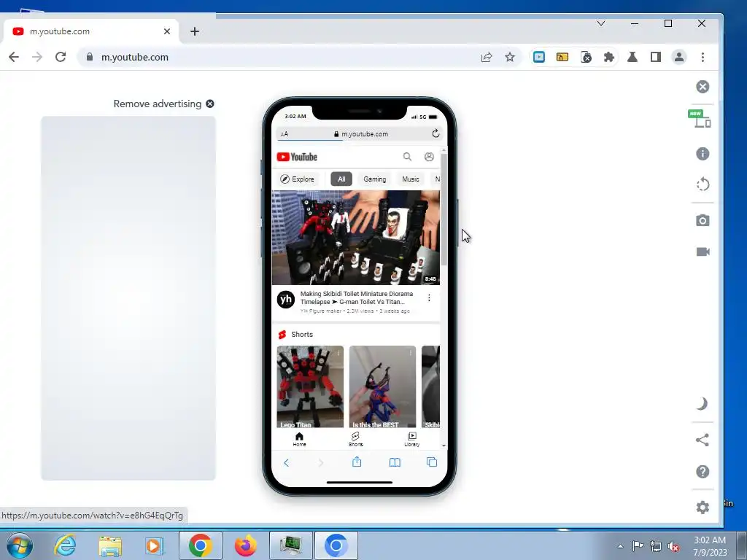Click the blue mobile simulator extension icon
The width and height of the screenshot is (747, 560).
[x=539, y=57]
